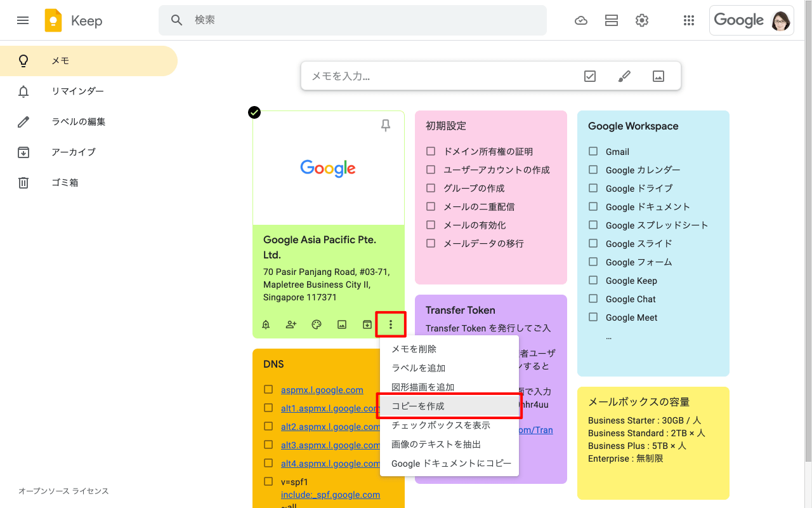Open the Google account avatar
This screenshot has width=812, height=508.
[781, 20]
